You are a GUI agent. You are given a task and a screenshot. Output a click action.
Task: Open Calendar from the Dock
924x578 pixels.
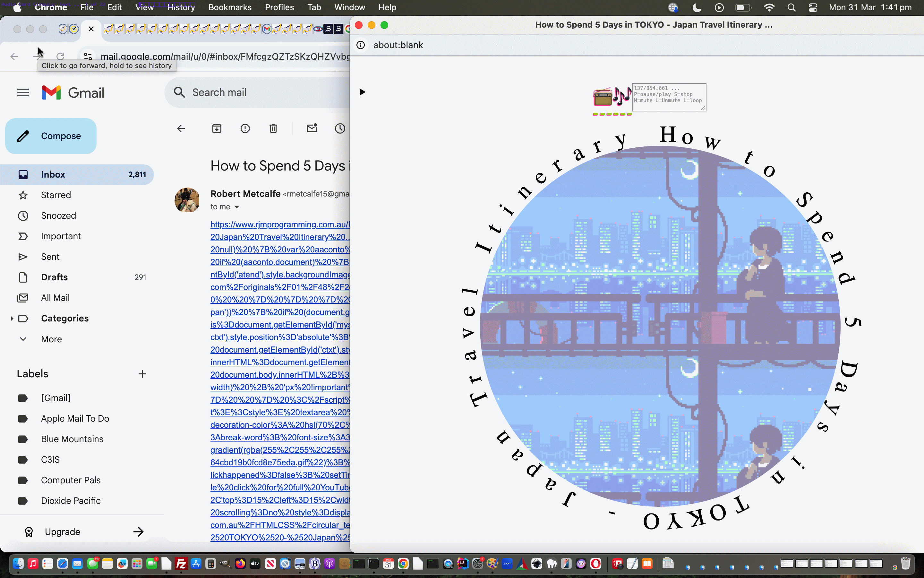tap(388, 564)
